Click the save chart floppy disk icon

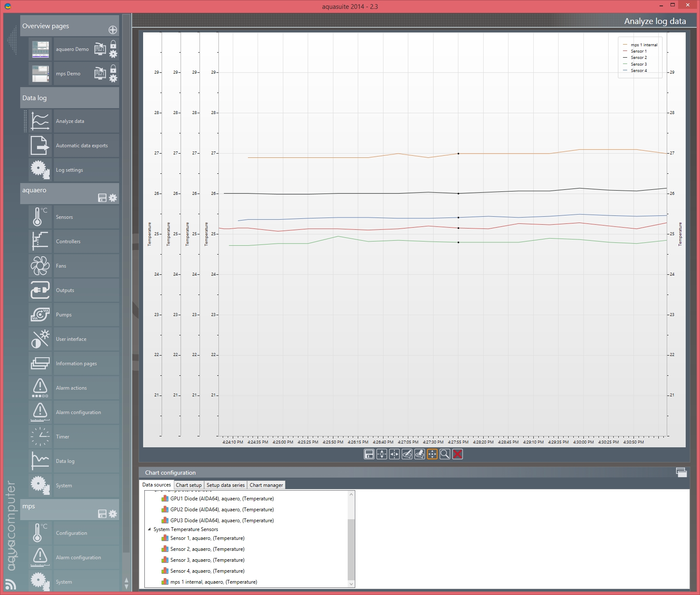coord(369,454)
